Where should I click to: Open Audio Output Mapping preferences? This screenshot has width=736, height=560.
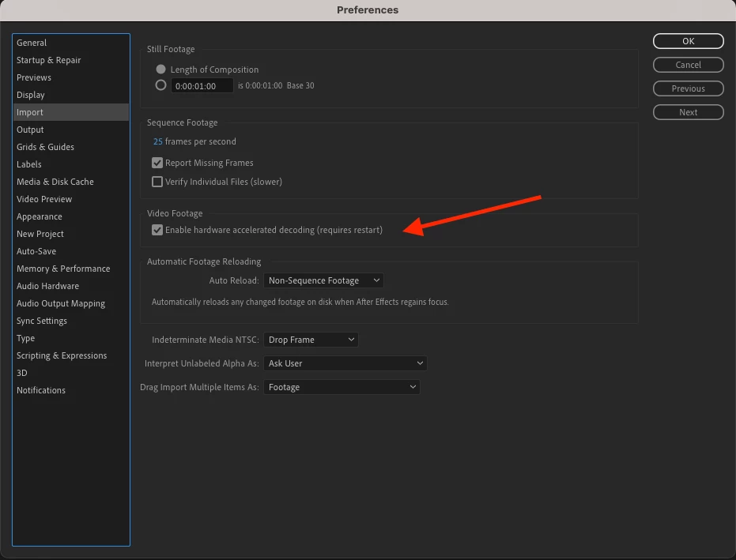point(71,303)
